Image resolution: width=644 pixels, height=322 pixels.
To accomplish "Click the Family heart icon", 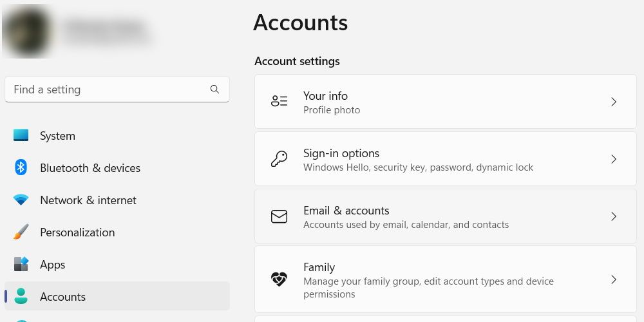I will pos(279,279).
